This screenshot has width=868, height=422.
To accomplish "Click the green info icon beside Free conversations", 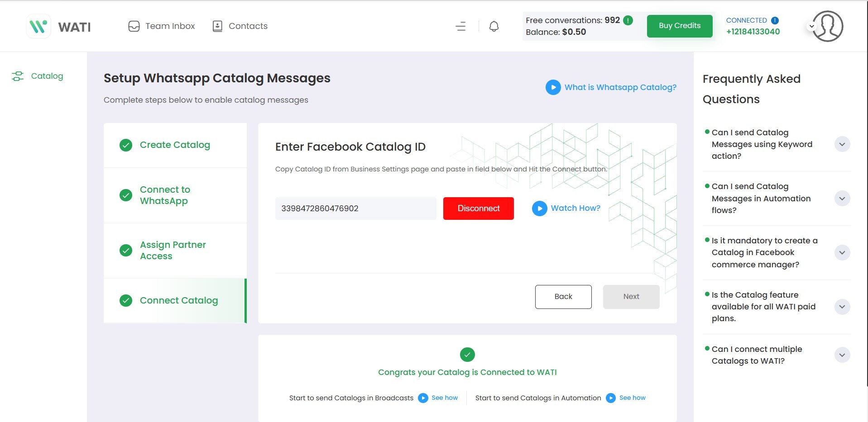I will (628, 20).
